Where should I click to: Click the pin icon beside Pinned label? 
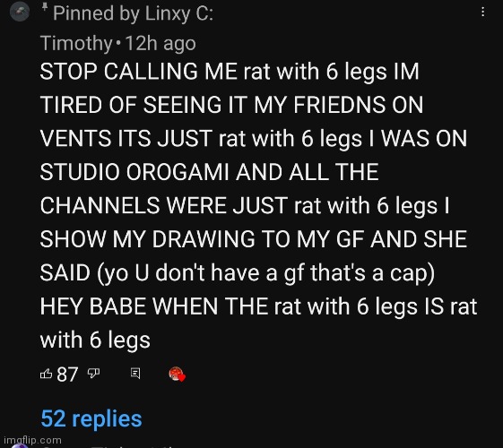(x=45, y=7)
